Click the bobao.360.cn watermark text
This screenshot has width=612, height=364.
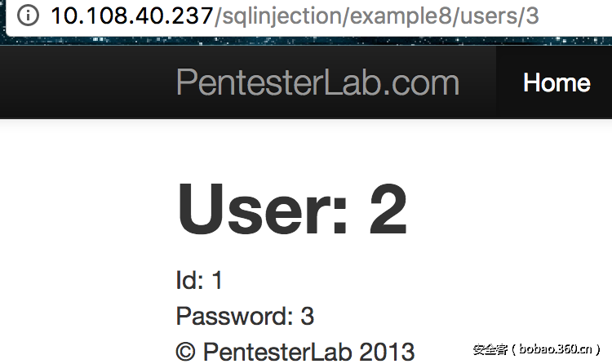(557, 349)
